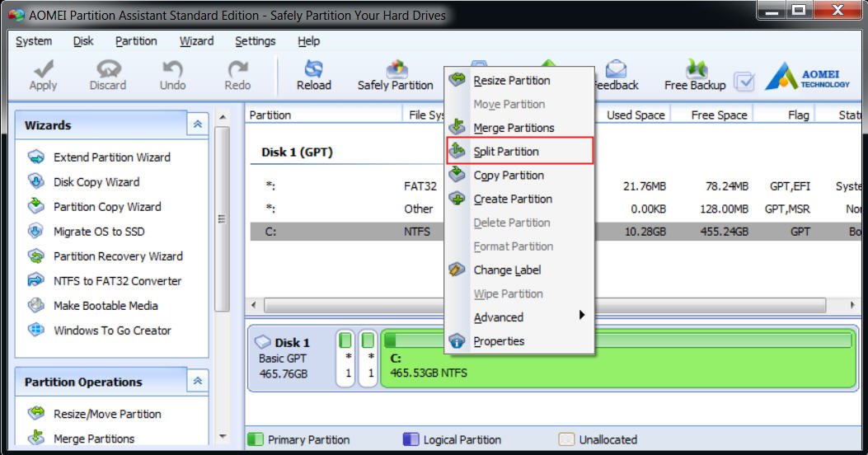Open the System menu

(x=34, y=41)
